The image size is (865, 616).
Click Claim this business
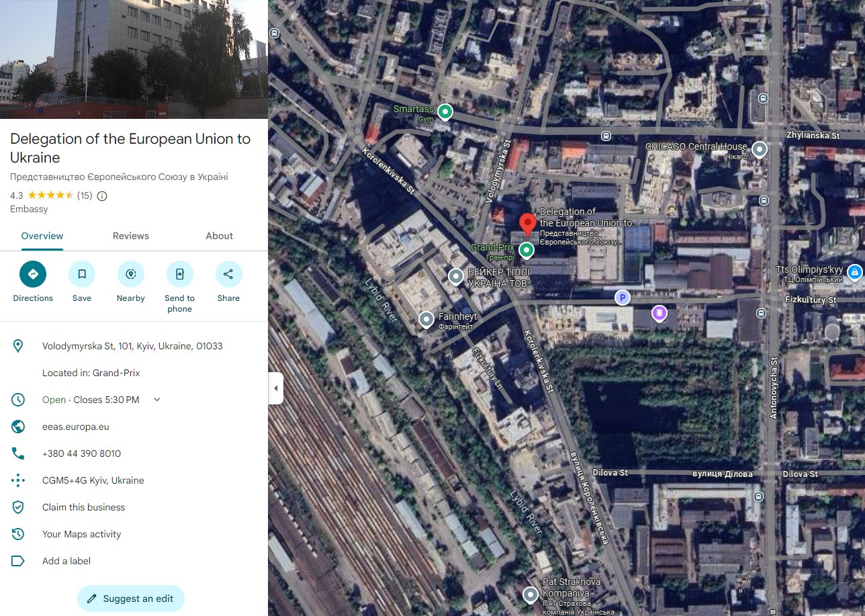[x=83, y=507]
